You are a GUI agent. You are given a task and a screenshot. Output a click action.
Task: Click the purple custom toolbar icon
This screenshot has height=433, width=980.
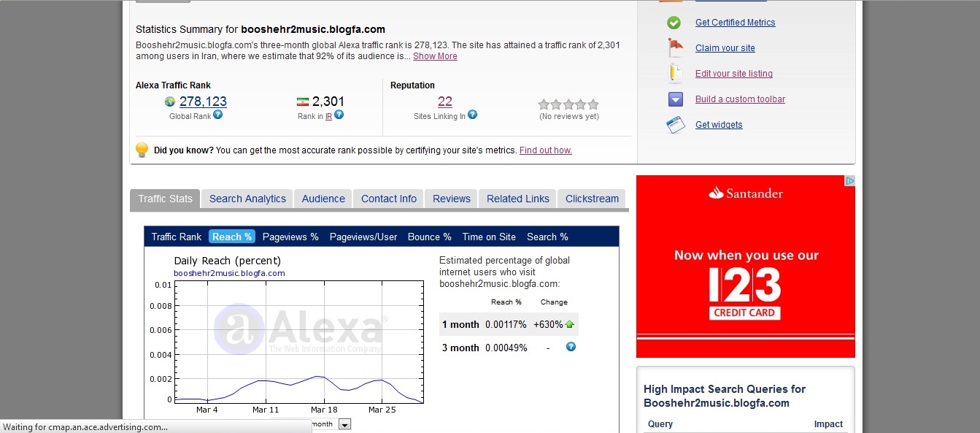tap(675, 99)
